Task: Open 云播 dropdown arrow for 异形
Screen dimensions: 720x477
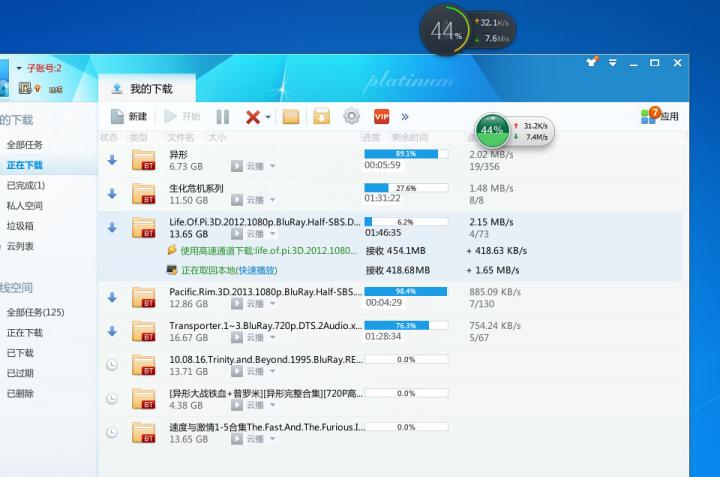Action: pos(272,166)
